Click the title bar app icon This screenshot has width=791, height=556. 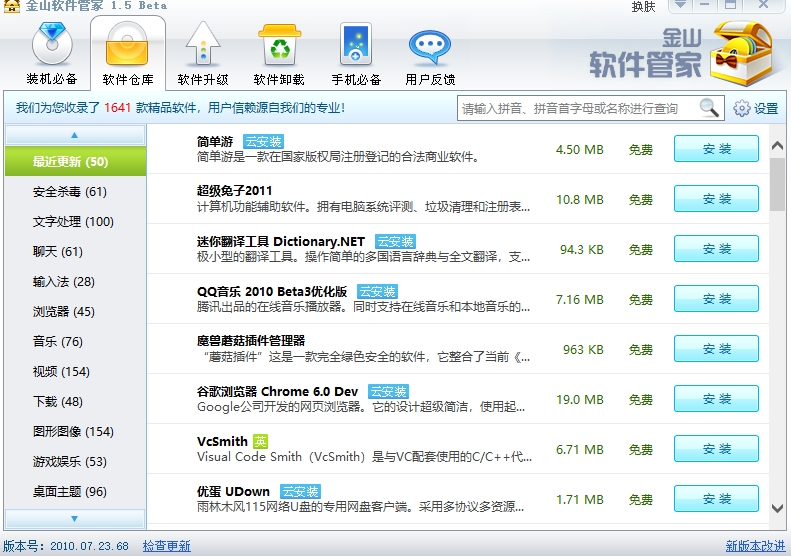click(x=11, y=6)
